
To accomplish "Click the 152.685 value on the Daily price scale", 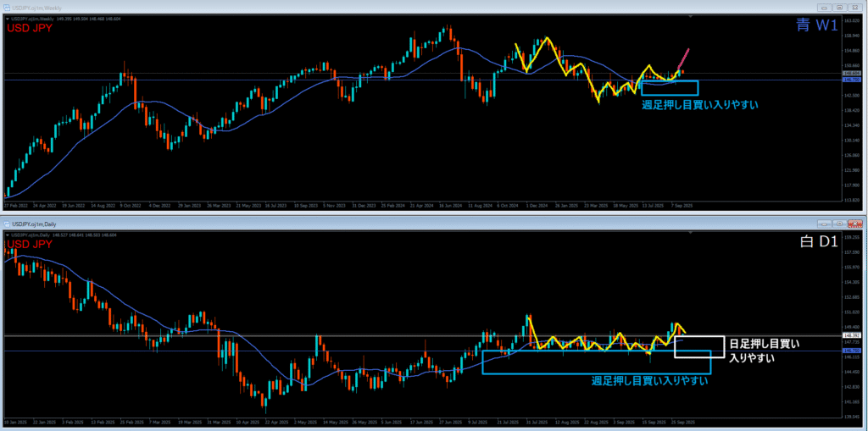I will click(x=851, y=297).
